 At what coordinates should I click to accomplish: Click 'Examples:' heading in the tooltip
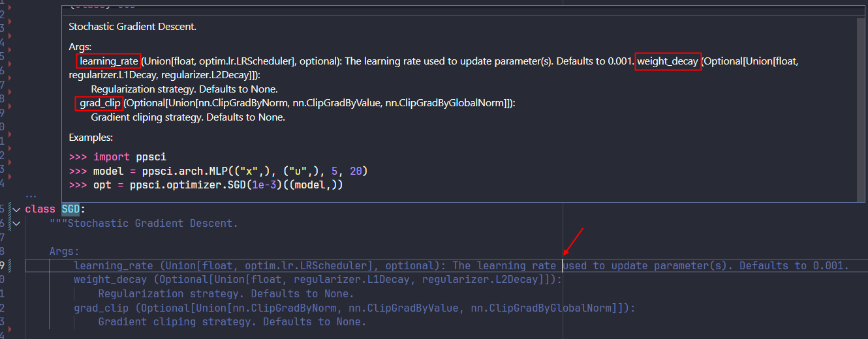pyautogui.click(x=91, y=138)
